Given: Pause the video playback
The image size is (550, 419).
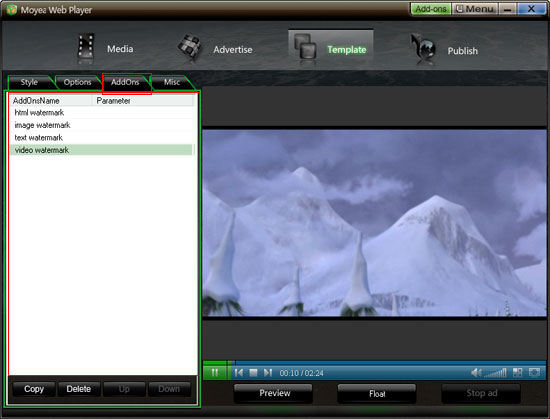Looking at the screenshot, I should click(x=215, y=372).
